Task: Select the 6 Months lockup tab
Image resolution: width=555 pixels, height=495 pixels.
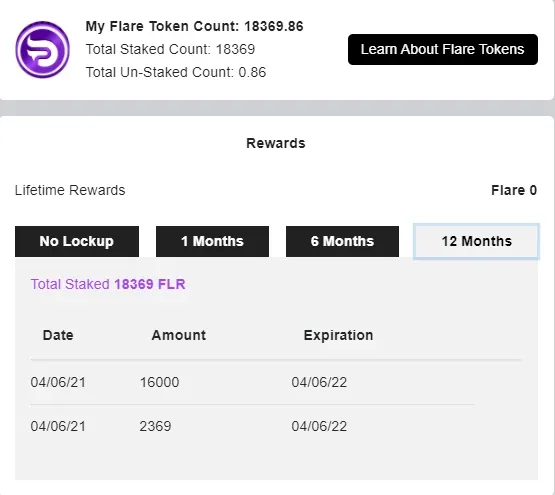Action: point(342,241)
